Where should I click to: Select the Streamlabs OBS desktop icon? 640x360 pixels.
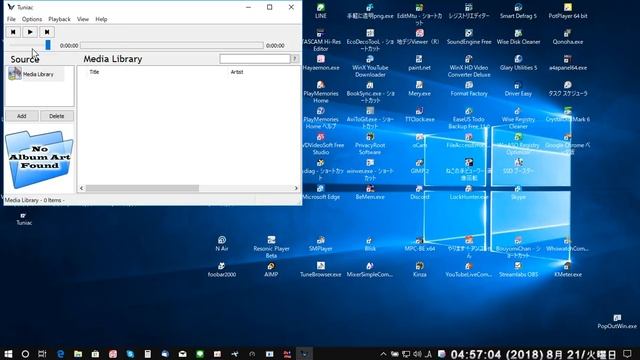click(518, 270)
